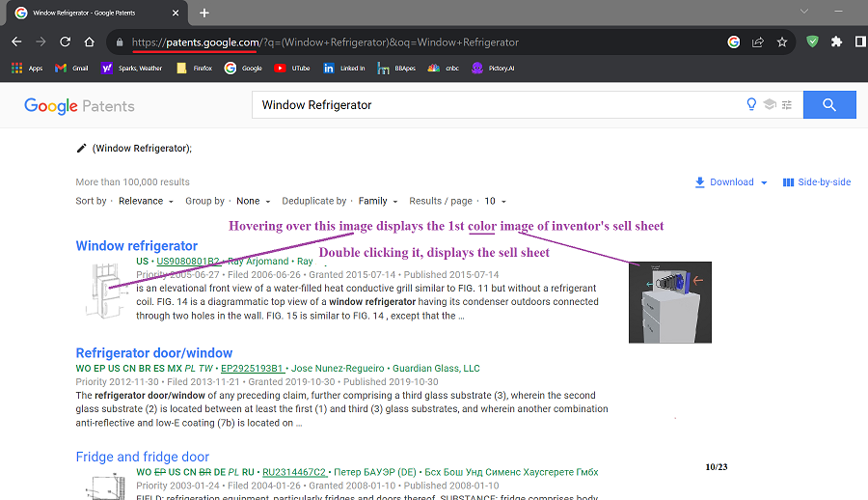Click the Jose Nunez-Regueiro inventor text
Viewport: 868px width, 500px height.
[338, 369]
